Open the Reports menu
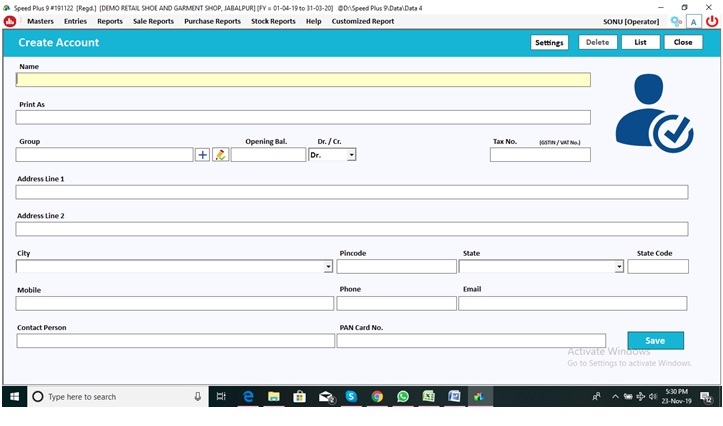The width and height of the screenshot is (723, 426). (x=110, y=21)
